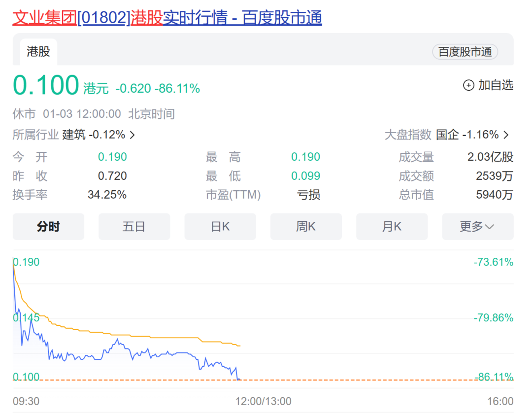532x413 pixels.
Task: Switch to the 分时 chart tab
Action: point(48,226)
